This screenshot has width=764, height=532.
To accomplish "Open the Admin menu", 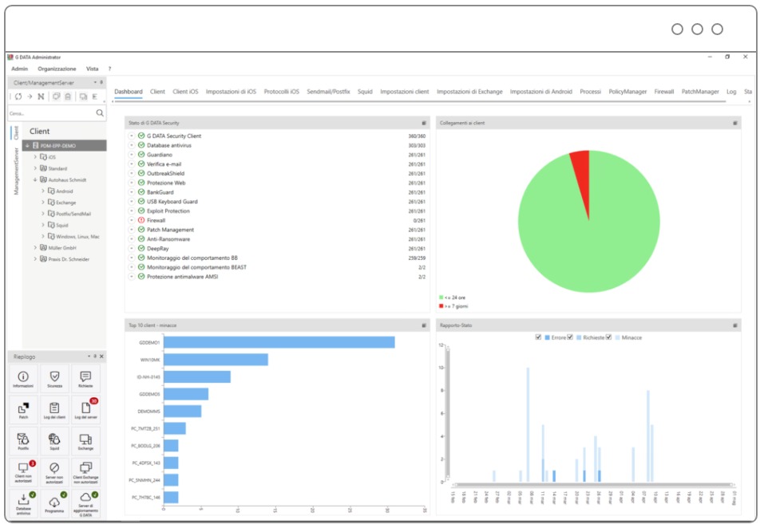I will coord(19,69).
